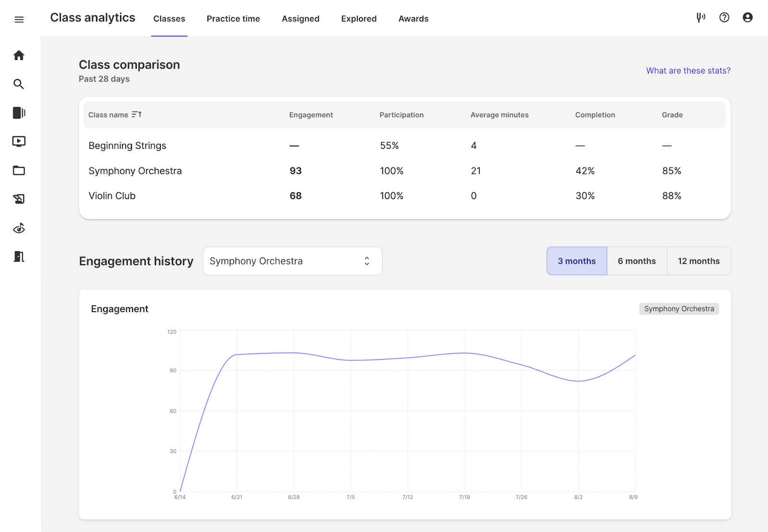Open the user account profile icon

click(747, 18)
